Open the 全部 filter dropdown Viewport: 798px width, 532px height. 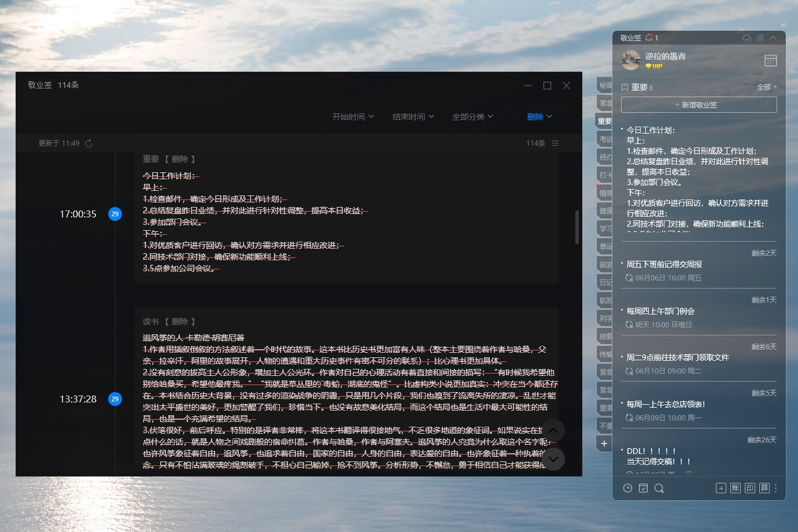click(x=767, y=87)
